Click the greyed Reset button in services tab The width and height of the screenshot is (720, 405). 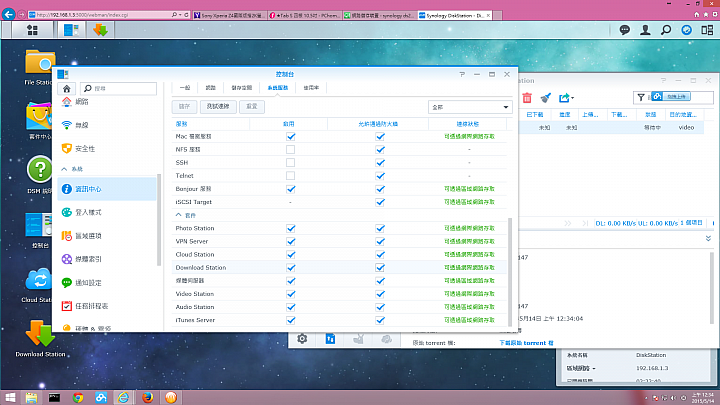(x=252, y=107)
